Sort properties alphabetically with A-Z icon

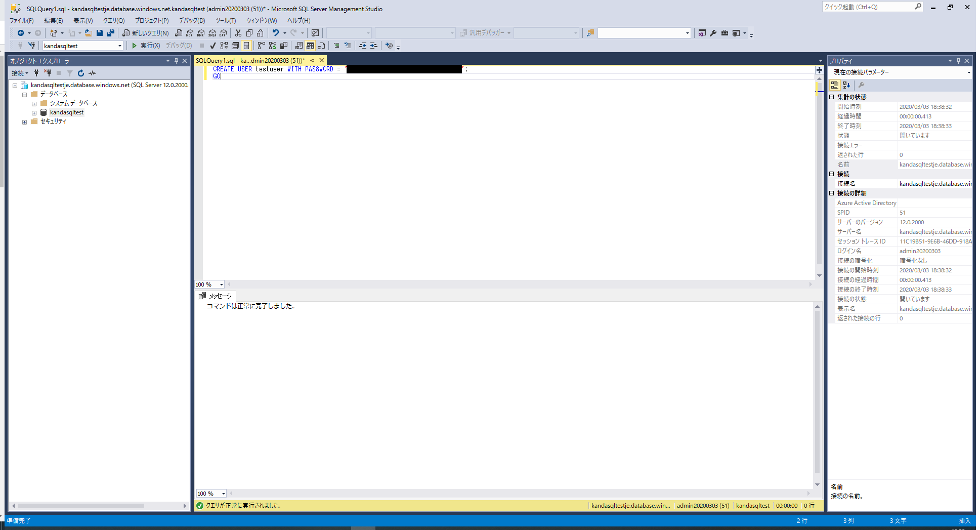pyautogui.click(x=846, y=85)
